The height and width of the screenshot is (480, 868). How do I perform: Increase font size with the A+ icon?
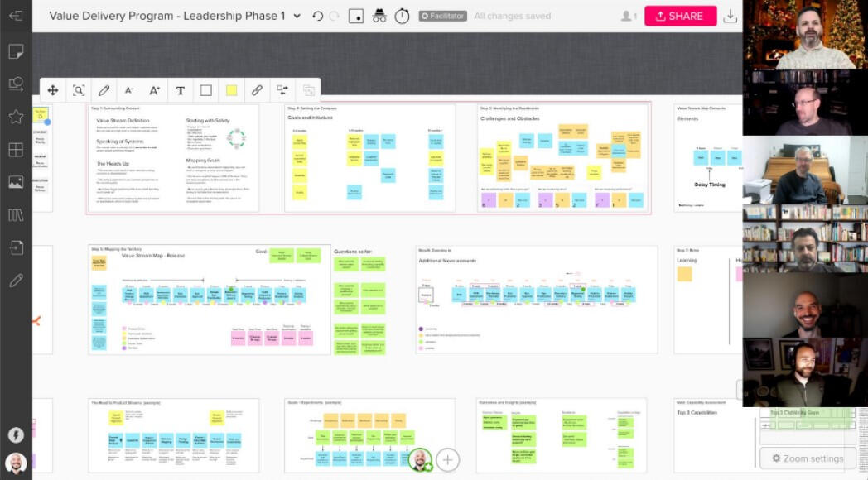click(x=154, y=89)
